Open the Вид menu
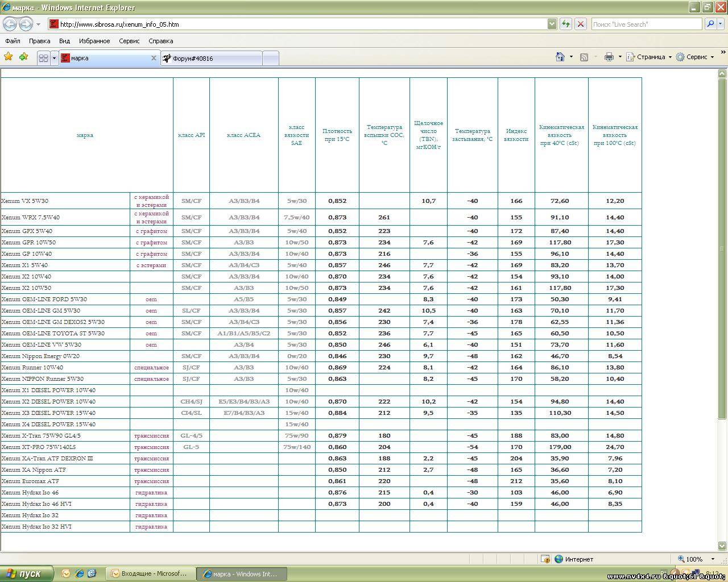This screenshot has height=582, width=728. (x=64, y=41)
